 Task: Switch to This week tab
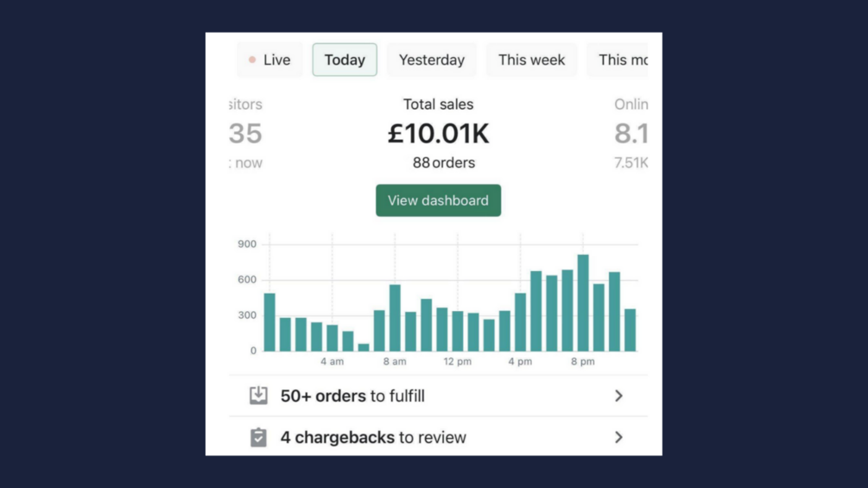(x=531, y=60)
